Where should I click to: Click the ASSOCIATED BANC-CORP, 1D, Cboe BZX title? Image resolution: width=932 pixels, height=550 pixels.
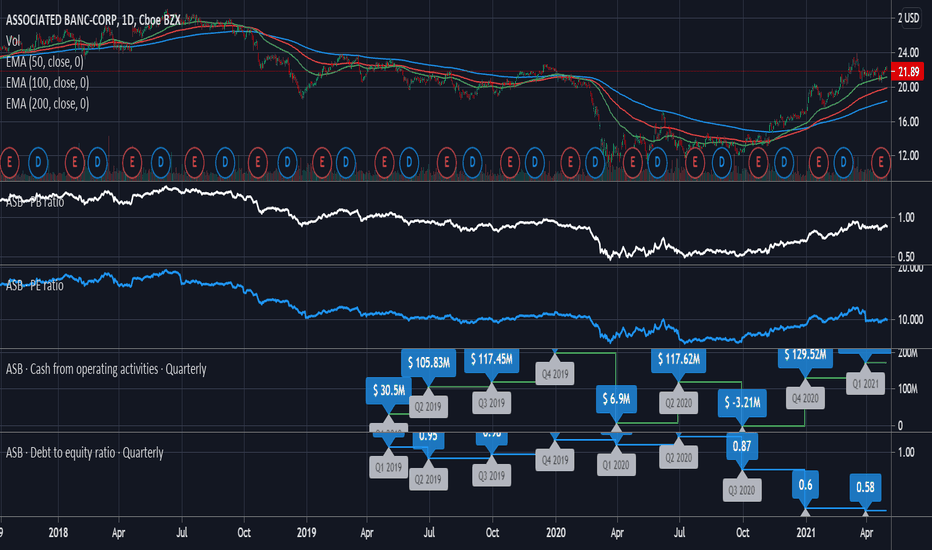pyautogui.click(x=93, y=20)
